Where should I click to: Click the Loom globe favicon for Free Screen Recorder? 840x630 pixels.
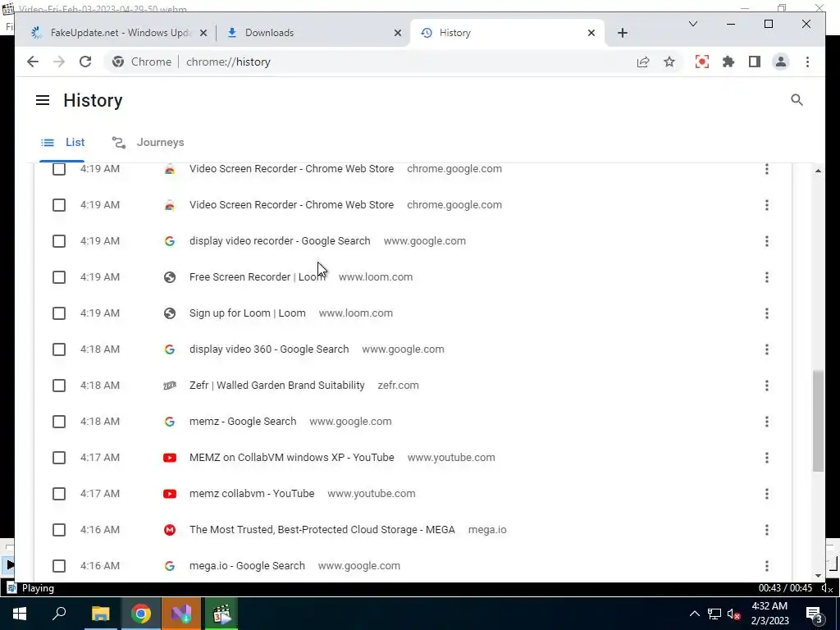pos(169,277)
